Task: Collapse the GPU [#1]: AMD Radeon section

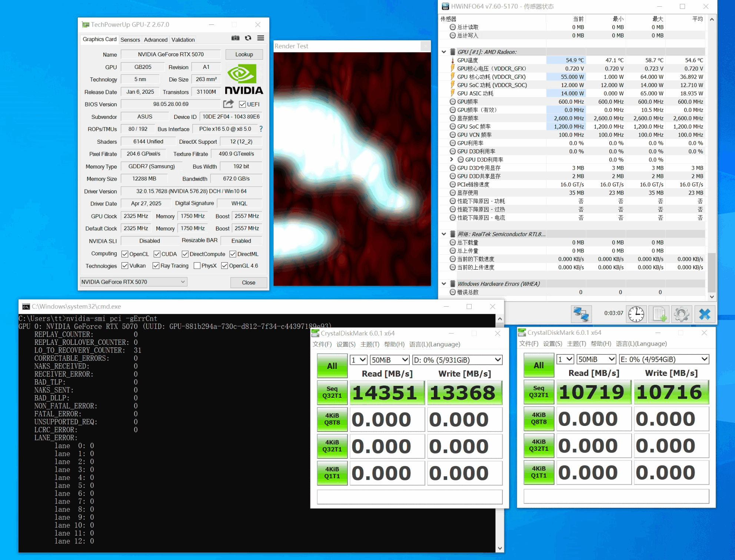Action: [x=444, y=52]
